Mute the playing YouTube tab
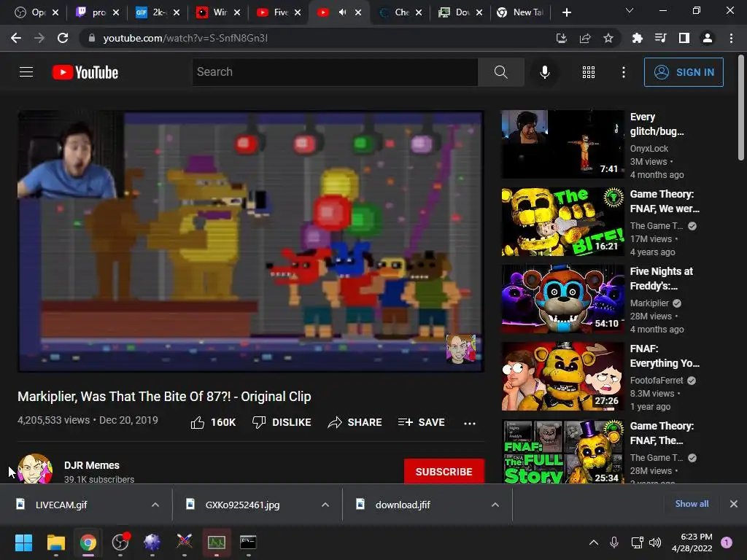 342,12
